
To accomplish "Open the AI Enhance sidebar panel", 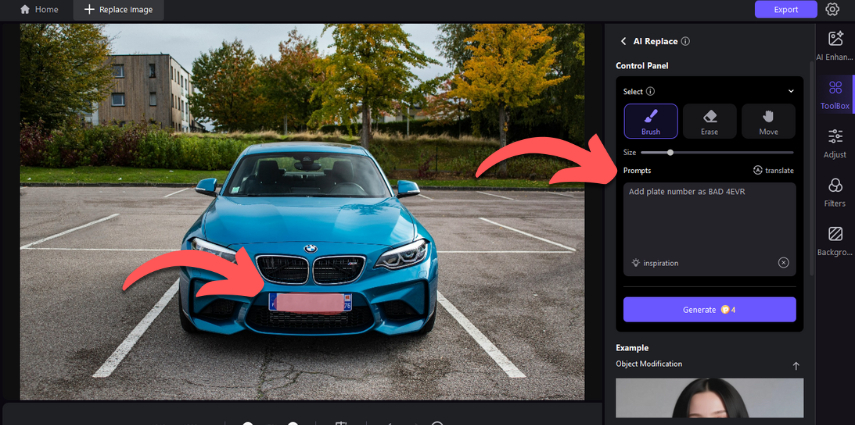I will [835, 45].
